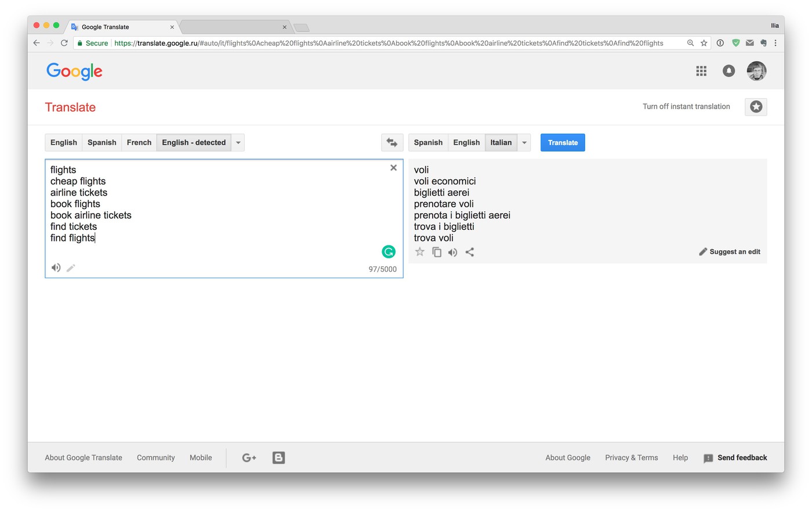Image resolution: width=812 pixels, height=512 pixels.
Task: Play audio of the source text
Action: pos(56,268)
